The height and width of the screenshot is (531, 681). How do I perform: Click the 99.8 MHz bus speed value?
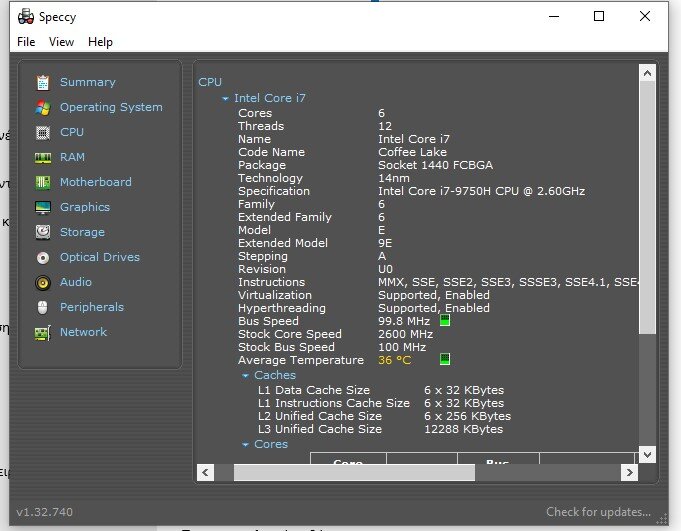point(404,321)
